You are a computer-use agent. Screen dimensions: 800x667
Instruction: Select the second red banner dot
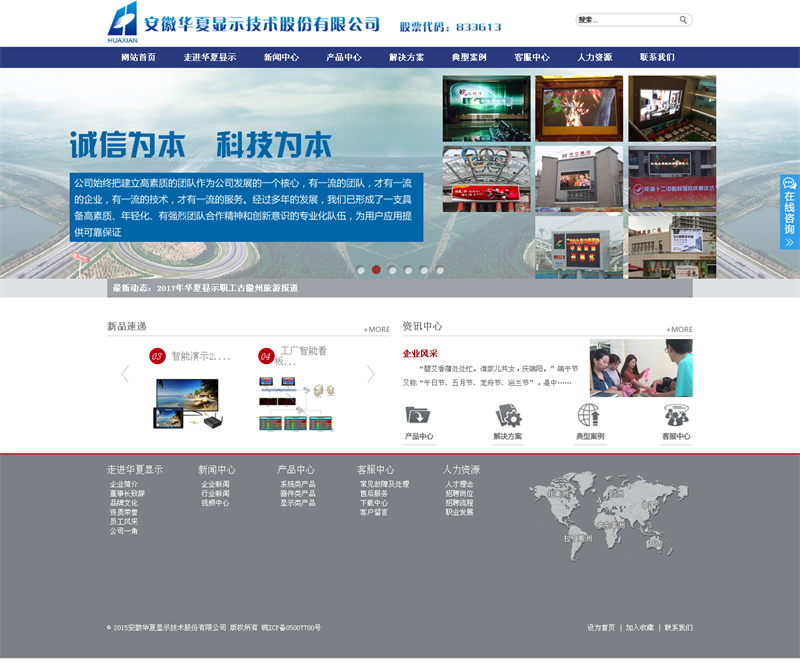point(376,270)
